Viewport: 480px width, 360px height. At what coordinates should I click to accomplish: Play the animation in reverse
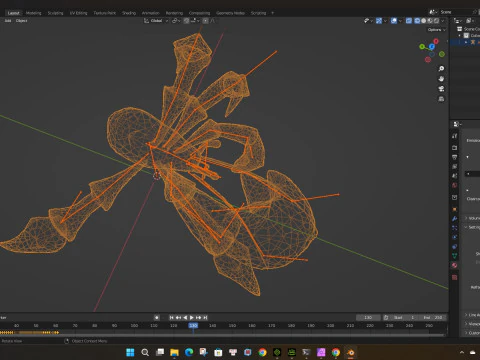[185, 318]
